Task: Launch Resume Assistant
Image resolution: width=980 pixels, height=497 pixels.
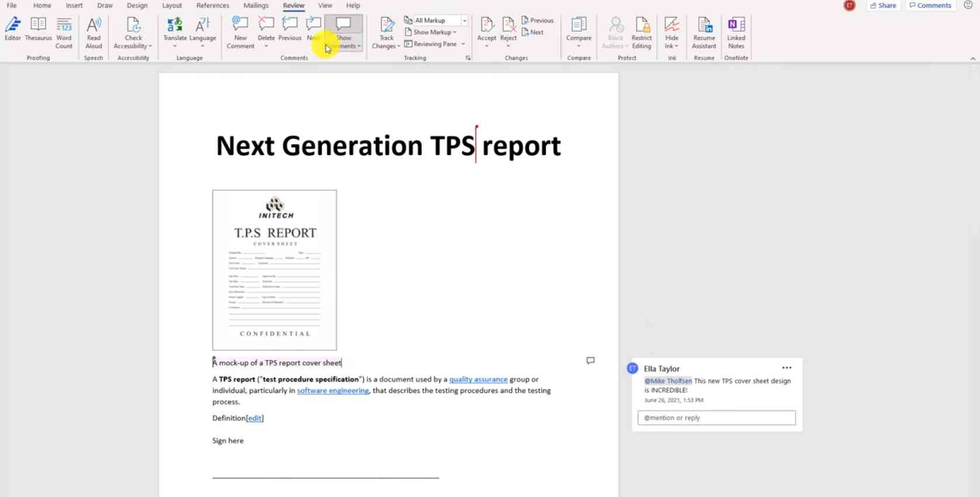Action: click(704, 33)
